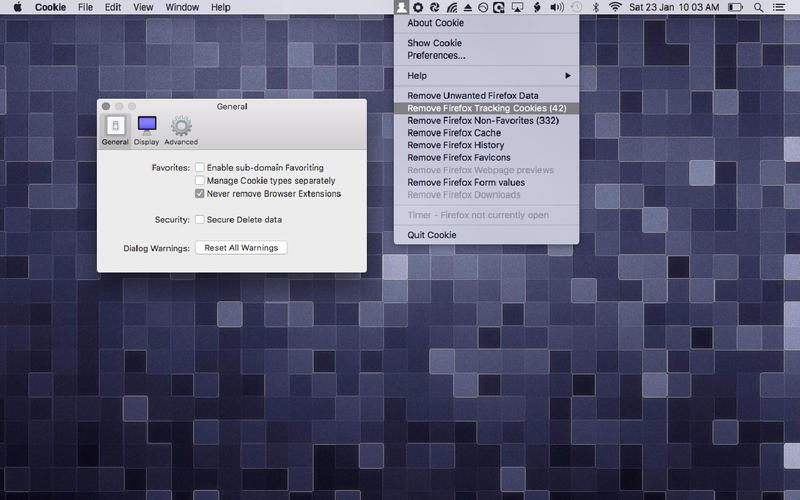Close the General preferences window
The width and height of the screenshot is (800, 500).
[106, 106]
